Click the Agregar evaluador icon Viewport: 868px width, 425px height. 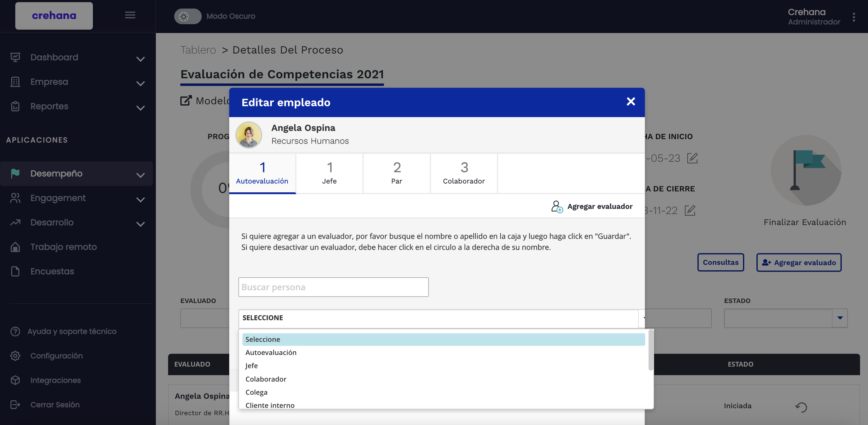pyautogui.click(x=557, y=207)
